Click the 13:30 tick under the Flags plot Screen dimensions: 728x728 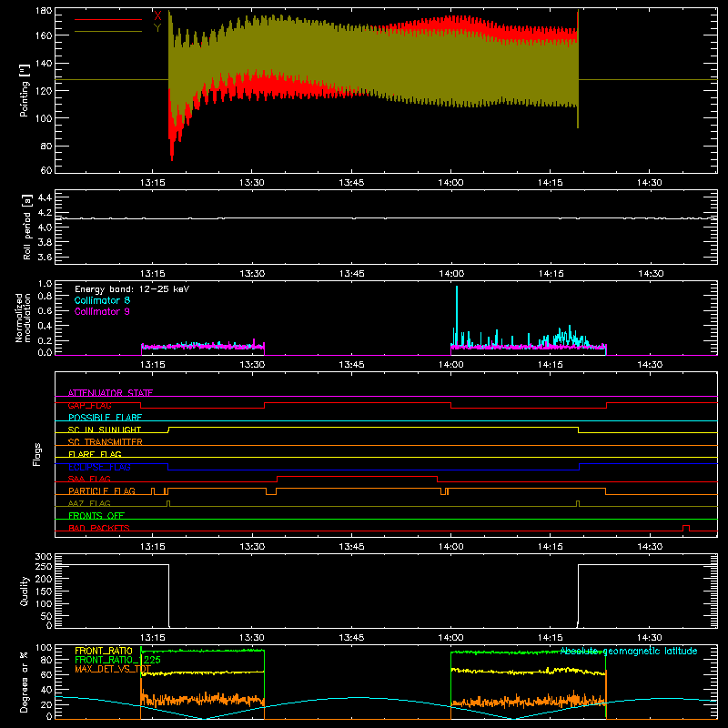point(252,547)
